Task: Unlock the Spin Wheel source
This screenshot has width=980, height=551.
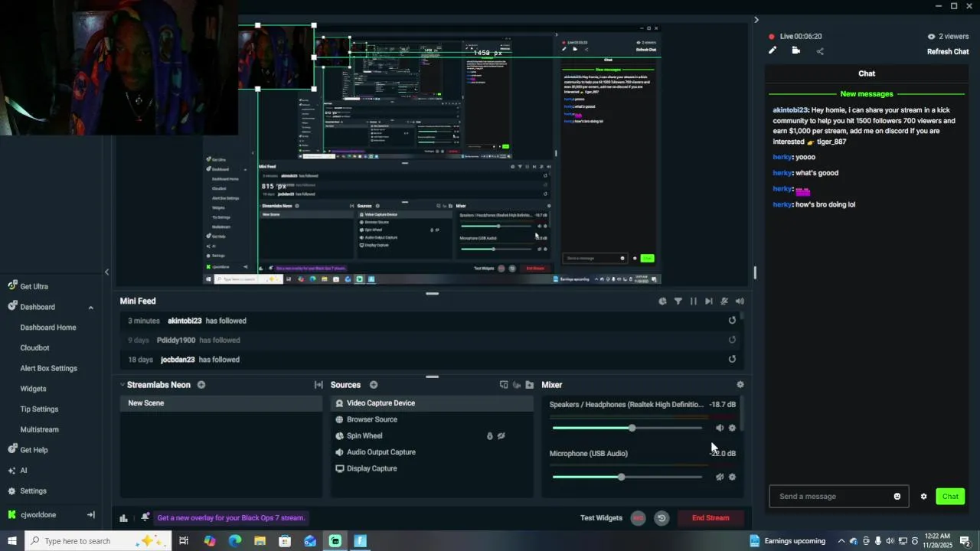Action: [x=489, y=436]
